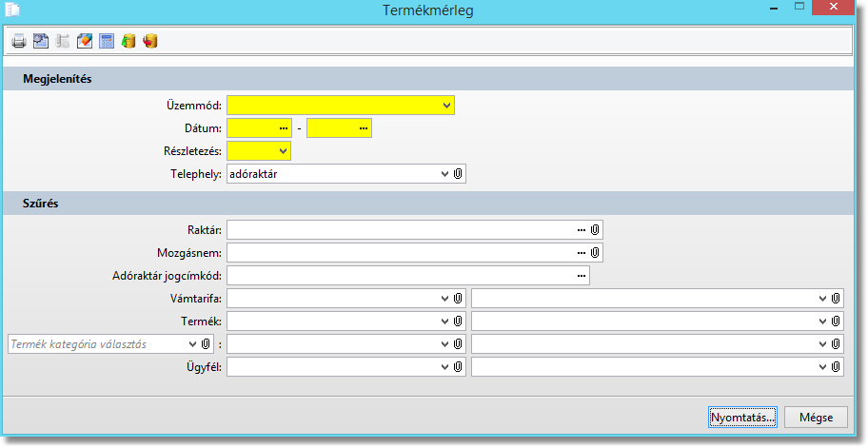Open the calculator toolbar icon
The image size is (868, 448).
(107, 41)
